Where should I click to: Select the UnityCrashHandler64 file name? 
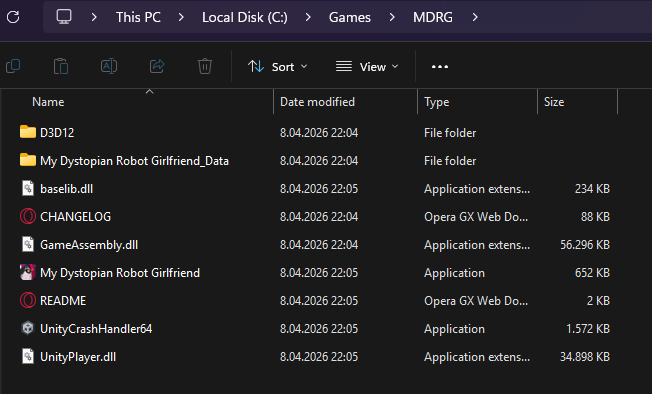pos(96,329)
